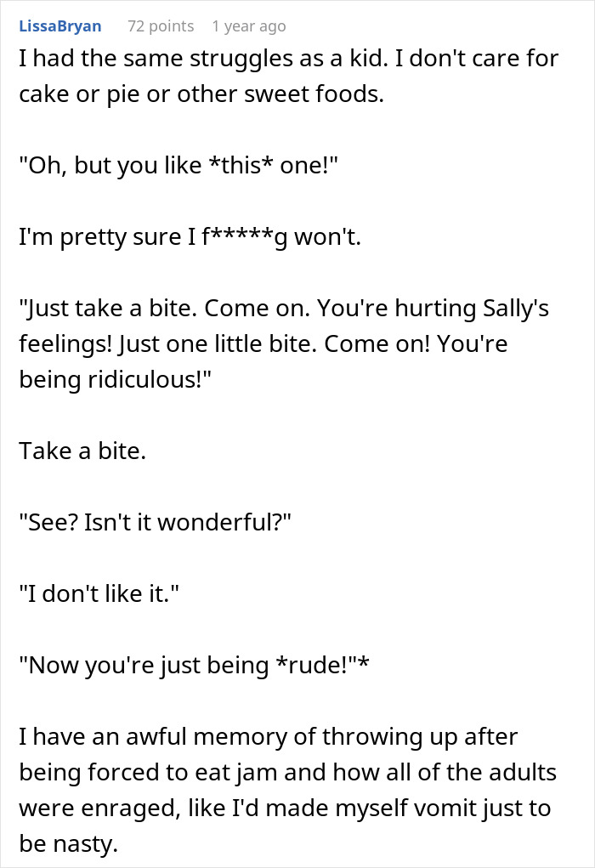The image size is (595, 868).
Task: Click the line starting 'Just take a bite. Come on.'
Action: [x=284, y=309]
